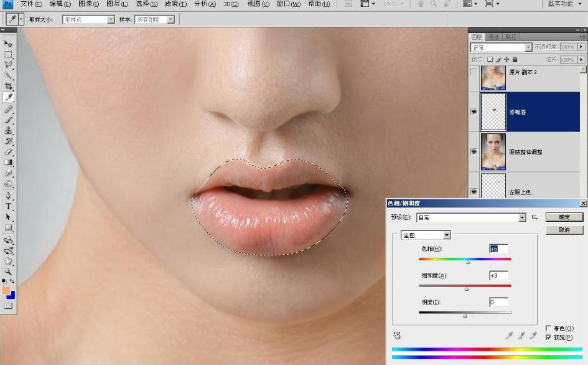Select the Crop tool
The image size is (588, 365).
tap(8, 87)
